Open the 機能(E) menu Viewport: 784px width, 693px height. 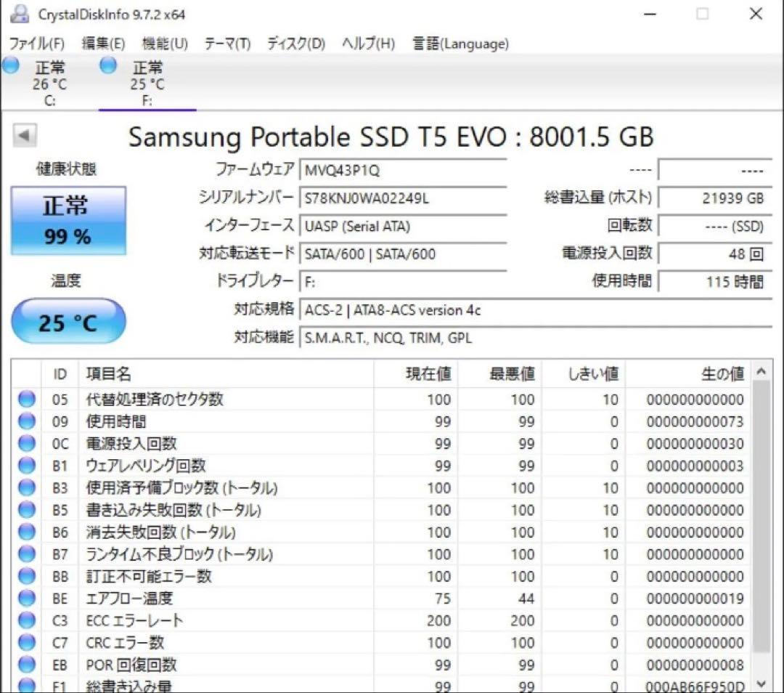click(x=165, y=44)
